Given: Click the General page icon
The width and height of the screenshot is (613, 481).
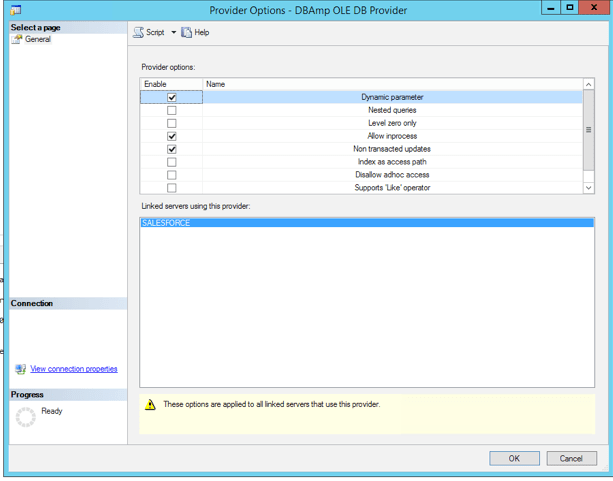Looking at the screenshot, I should [17, 40].
